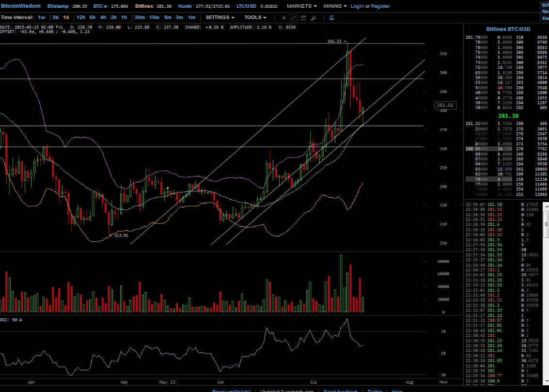The image size is (549, 392).
Task: Click the 282.61 price marker on the price axis
Action: click(x=445, y=105)
